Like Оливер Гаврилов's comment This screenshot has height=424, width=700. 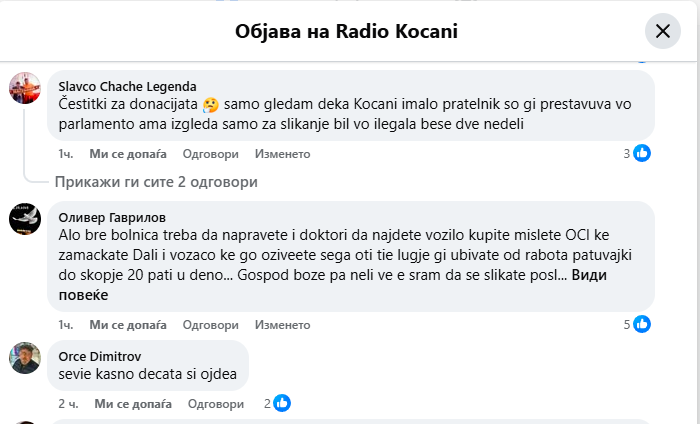(125, 325)
